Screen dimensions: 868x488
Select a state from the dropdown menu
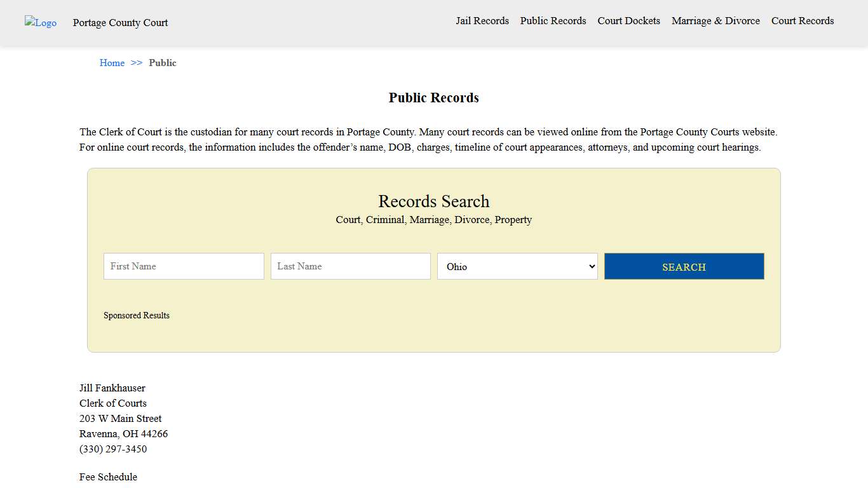click(x=517, y=266)
